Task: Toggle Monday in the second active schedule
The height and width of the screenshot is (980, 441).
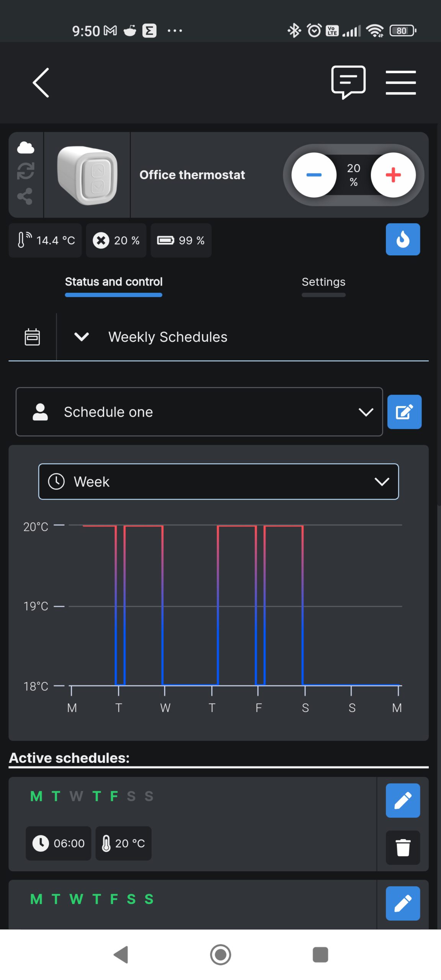Action: point(36,899)
